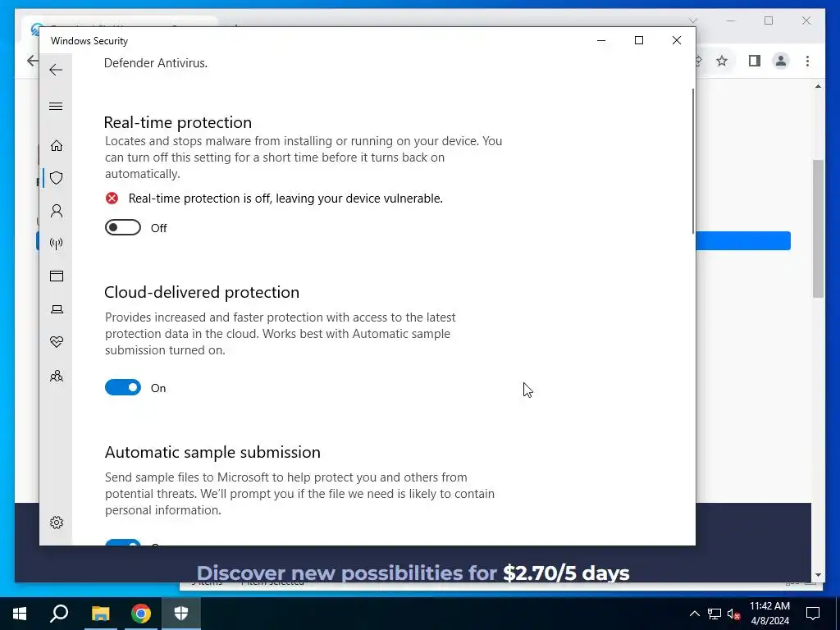This screenshot has height=630, width=840.
Task: Click Chrome page scrollbar thumb
Action: [x=818, y=229]
